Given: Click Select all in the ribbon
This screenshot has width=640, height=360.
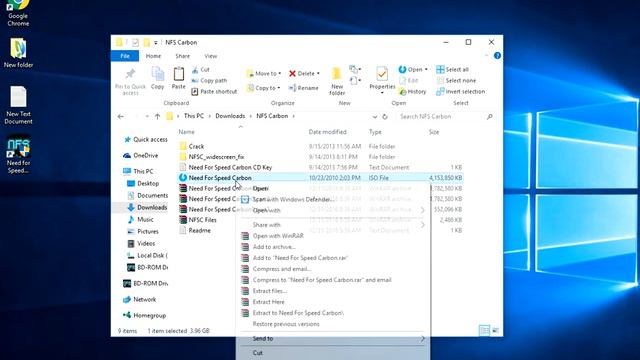Looking at the screenshot, I should click(452, 69).
